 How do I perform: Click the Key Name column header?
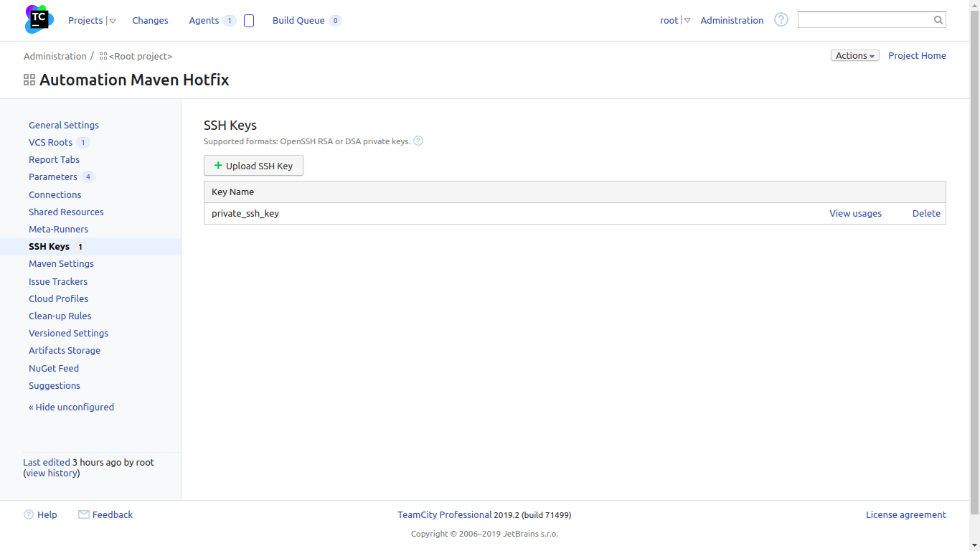[x=232, y=192]
